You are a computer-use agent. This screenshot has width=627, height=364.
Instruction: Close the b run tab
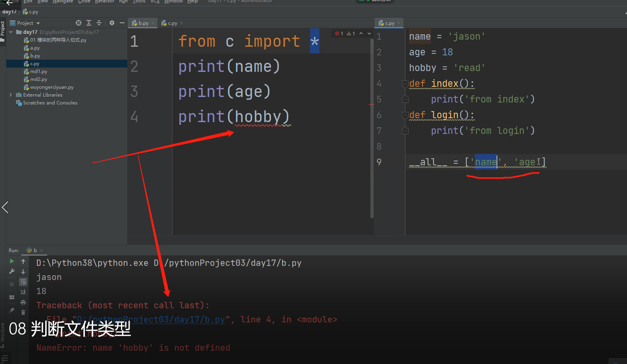[x=41, y=251]
